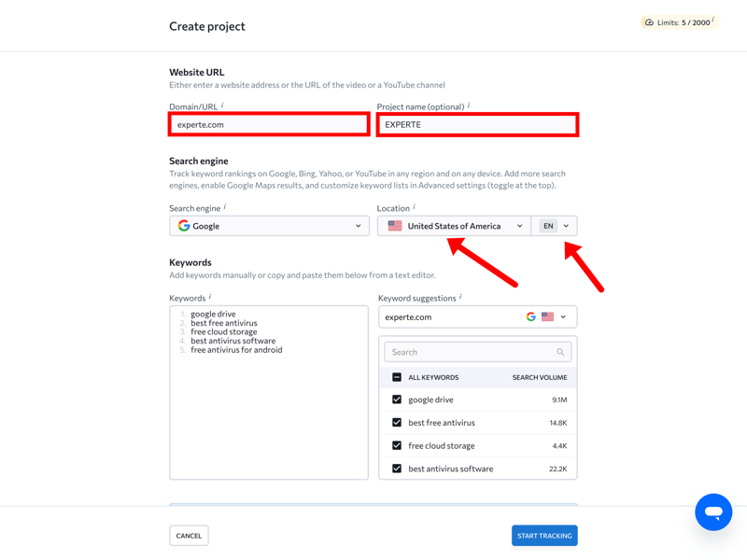Screen dimensions: 747x560
Task: Open the Google search engine dropdown
Action: pos(269,226)
